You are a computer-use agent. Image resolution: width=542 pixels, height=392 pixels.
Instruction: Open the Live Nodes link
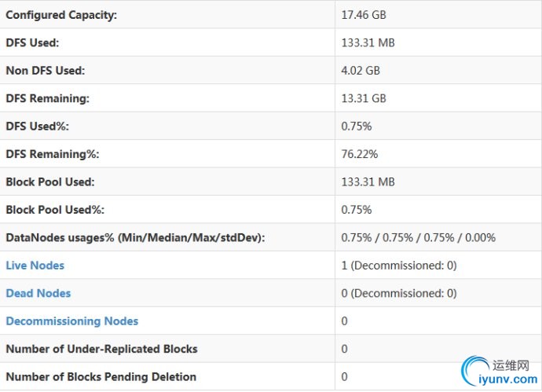(x=35, y=266)
